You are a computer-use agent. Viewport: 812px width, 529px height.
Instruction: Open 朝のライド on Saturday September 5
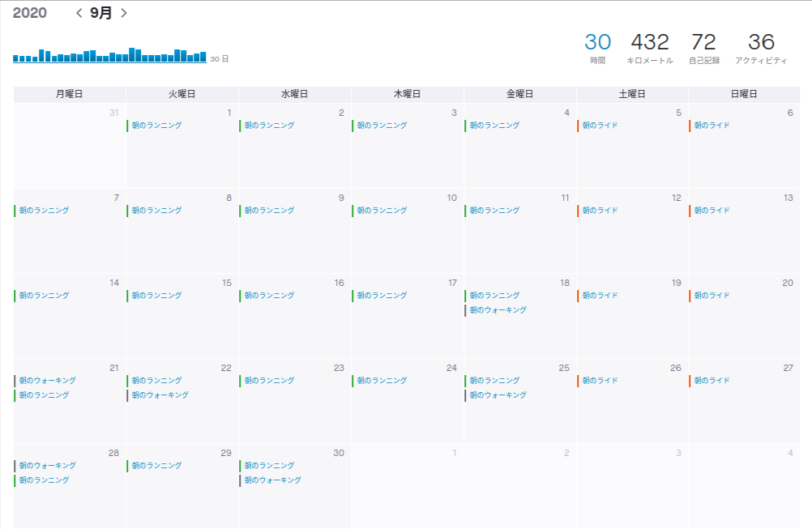click(600, 126)
